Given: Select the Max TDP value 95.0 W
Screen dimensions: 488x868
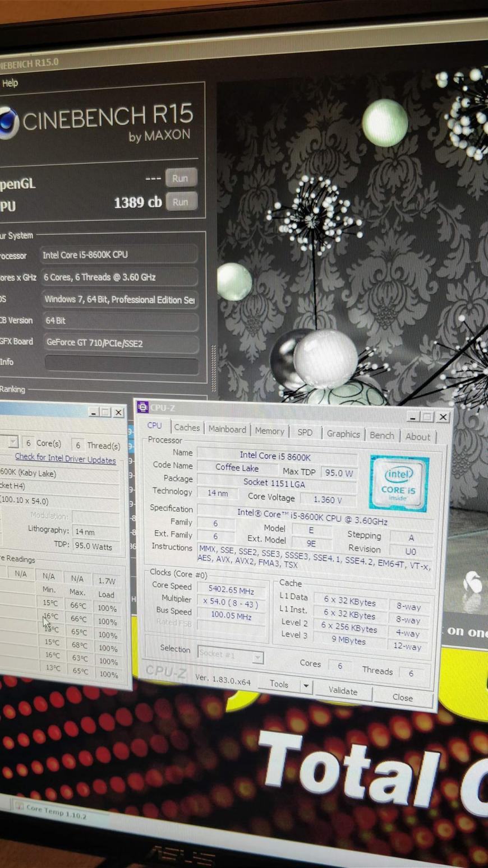Looking at the screenshot, I should pos(339,473).
